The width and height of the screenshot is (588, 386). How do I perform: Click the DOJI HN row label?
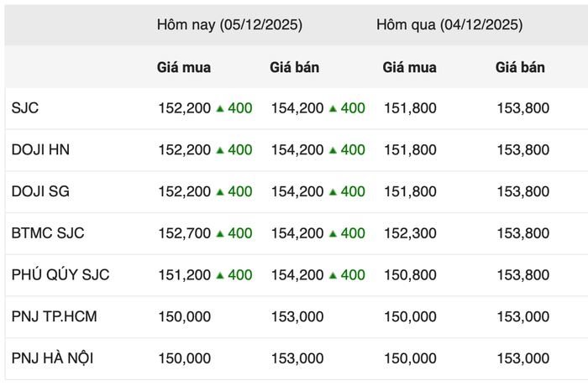(x=41, y=150)
